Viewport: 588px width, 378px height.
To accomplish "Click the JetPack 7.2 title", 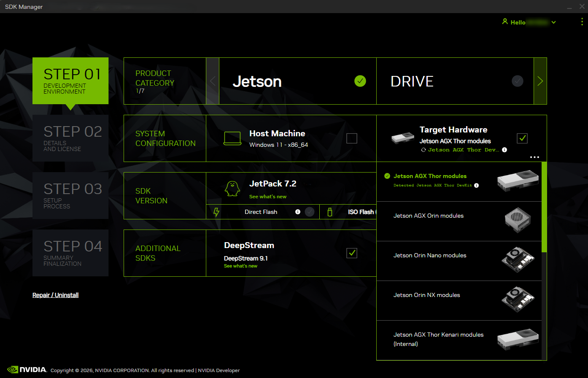I will (273, 184).
